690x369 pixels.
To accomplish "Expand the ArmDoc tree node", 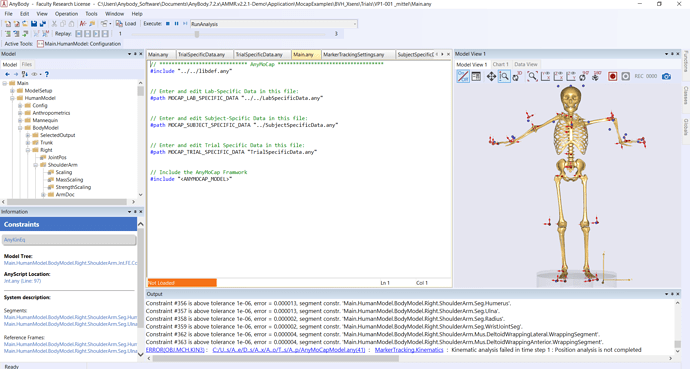I will [x=43, y=194].
